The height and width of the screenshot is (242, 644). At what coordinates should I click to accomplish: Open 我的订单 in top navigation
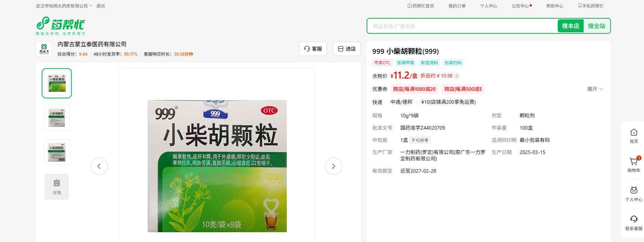point(457,6)
